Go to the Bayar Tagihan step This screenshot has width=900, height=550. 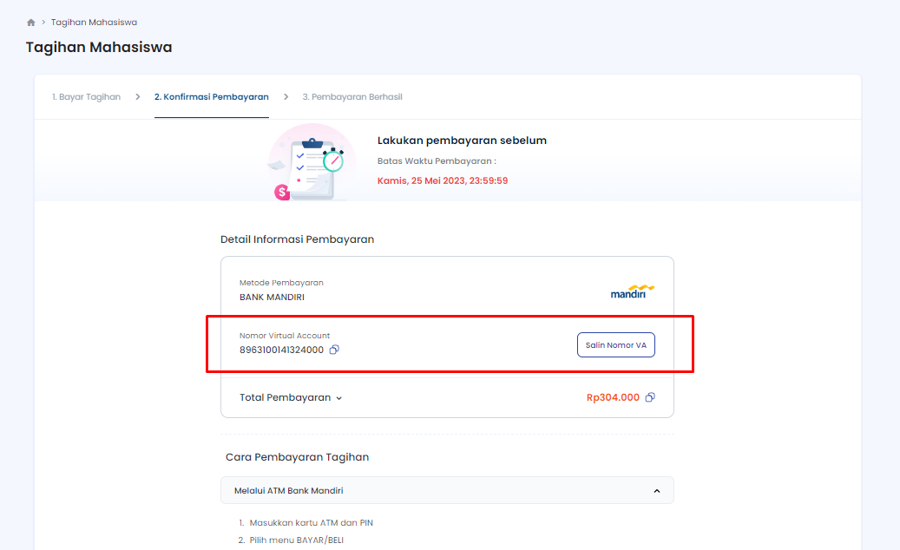tap(86, 97)
